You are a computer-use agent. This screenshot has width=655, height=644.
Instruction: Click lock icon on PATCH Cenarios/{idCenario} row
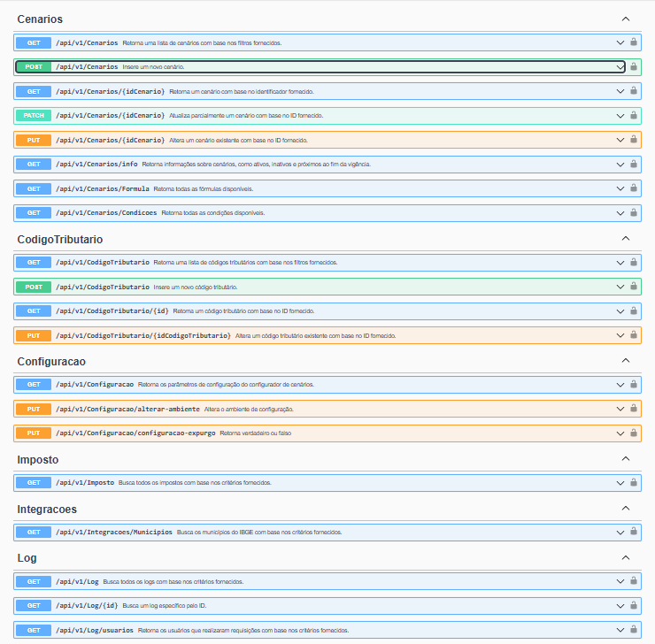pyautogui.click(x=634, y=115)
